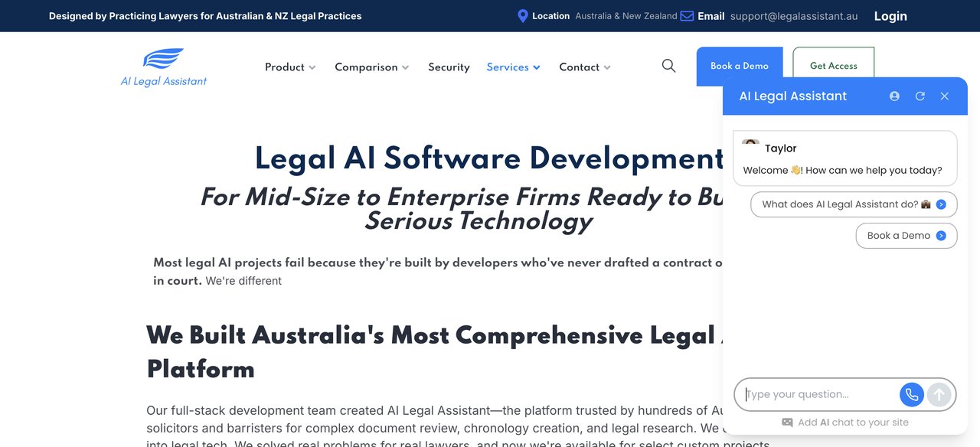Click the AI Legal Assistant logo
This screenshot has height=447, width=980.
(x=164, y=67)
